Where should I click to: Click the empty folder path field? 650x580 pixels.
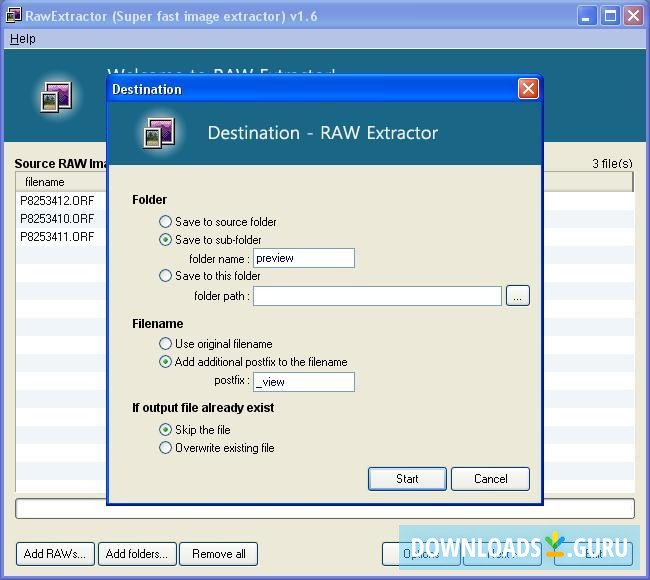[377, 296]
